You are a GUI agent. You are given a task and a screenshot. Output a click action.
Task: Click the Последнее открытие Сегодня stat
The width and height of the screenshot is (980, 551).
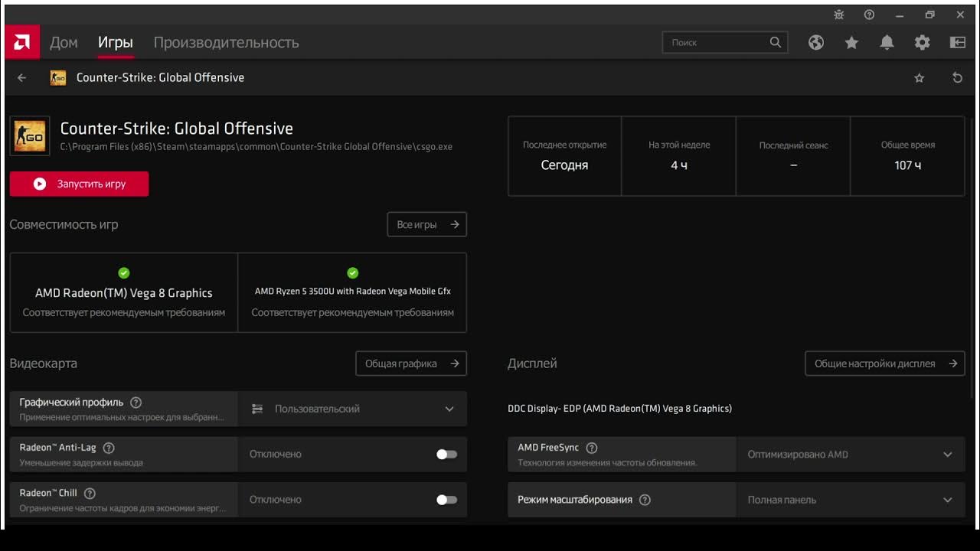564,156
